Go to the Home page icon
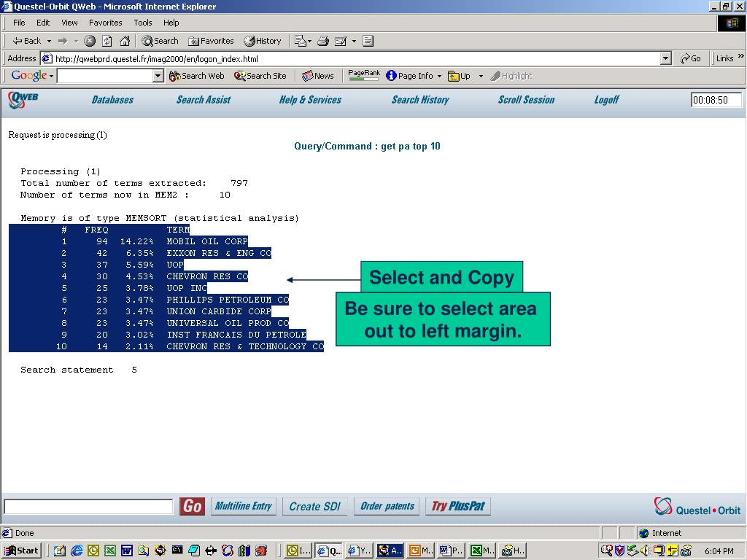747x560 pixels. click(x=125, y=41)
